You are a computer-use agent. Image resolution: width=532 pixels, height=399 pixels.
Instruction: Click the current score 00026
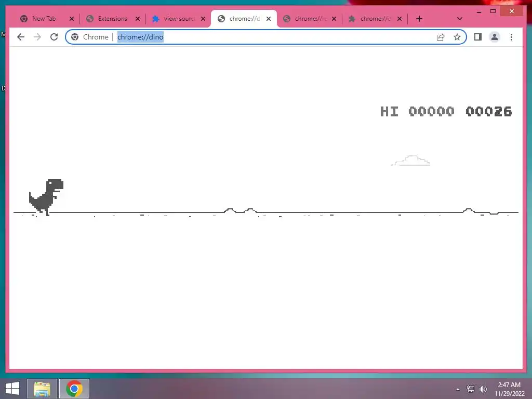(x=488, y=111)
